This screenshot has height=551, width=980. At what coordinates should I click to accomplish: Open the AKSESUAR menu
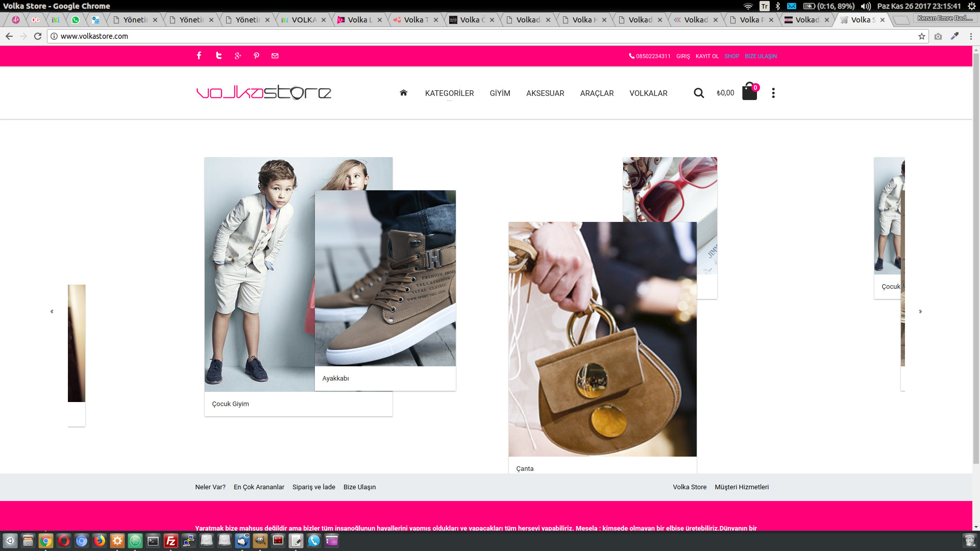click(545, 93)
